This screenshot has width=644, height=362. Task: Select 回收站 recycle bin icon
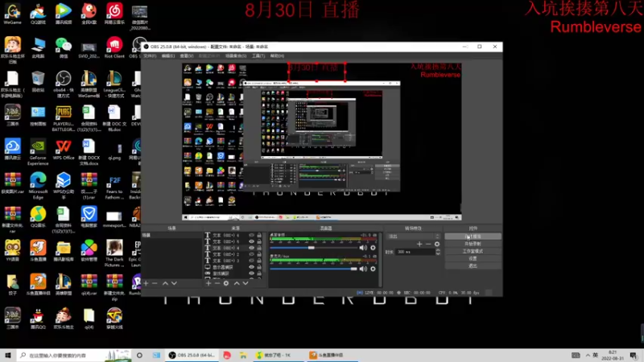click(38, 82)
